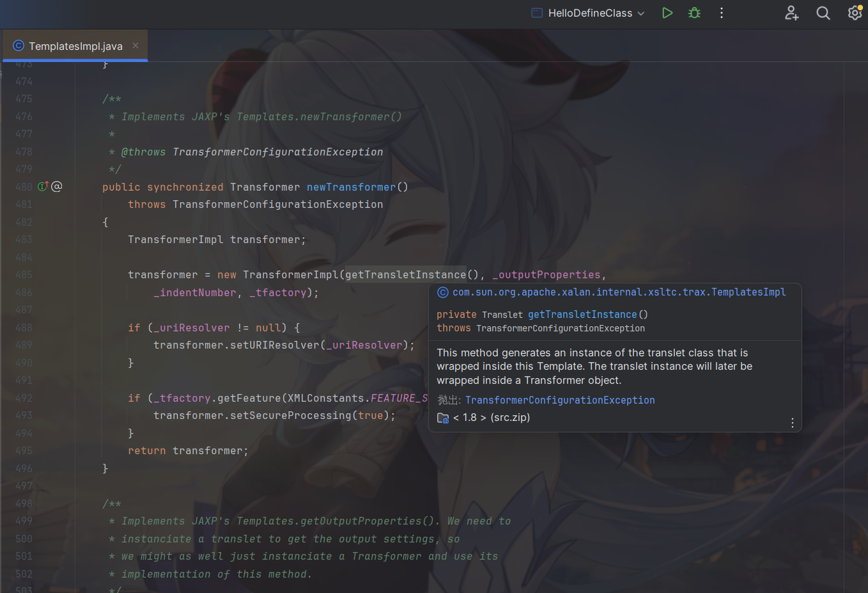
Task: Click the class icon in documentation popup
Action: point(442,292)
